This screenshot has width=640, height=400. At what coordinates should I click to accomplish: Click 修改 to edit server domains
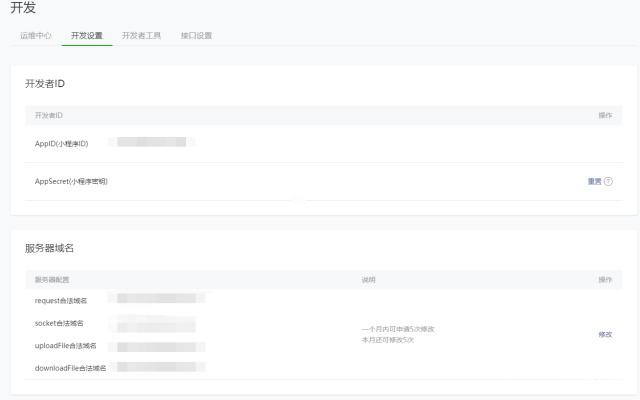pyautogui.click(x=604, y=334)
